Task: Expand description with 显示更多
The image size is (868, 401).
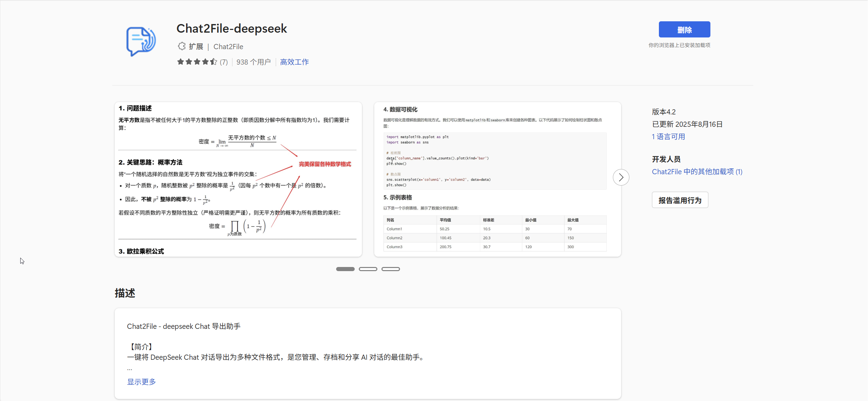Action: 141,382
